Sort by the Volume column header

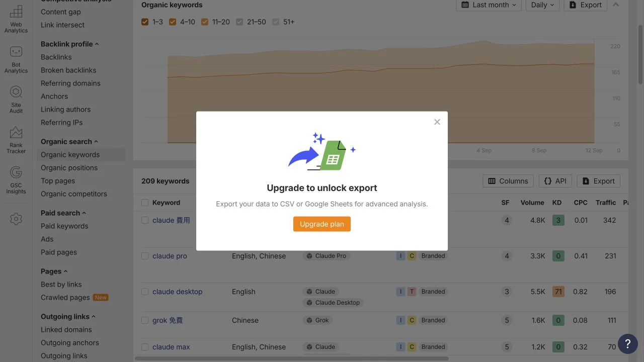532,203
